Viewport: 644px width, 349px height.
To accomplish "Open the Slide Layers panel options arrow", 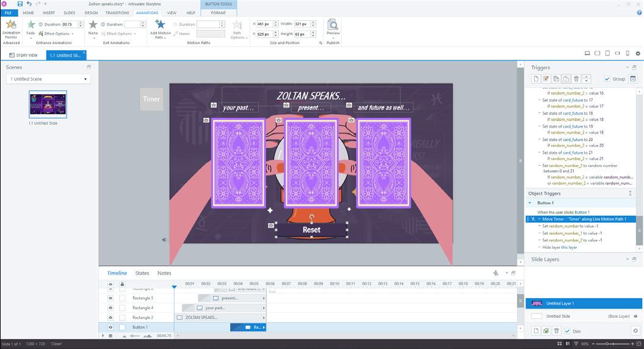I will click(627, 259).
